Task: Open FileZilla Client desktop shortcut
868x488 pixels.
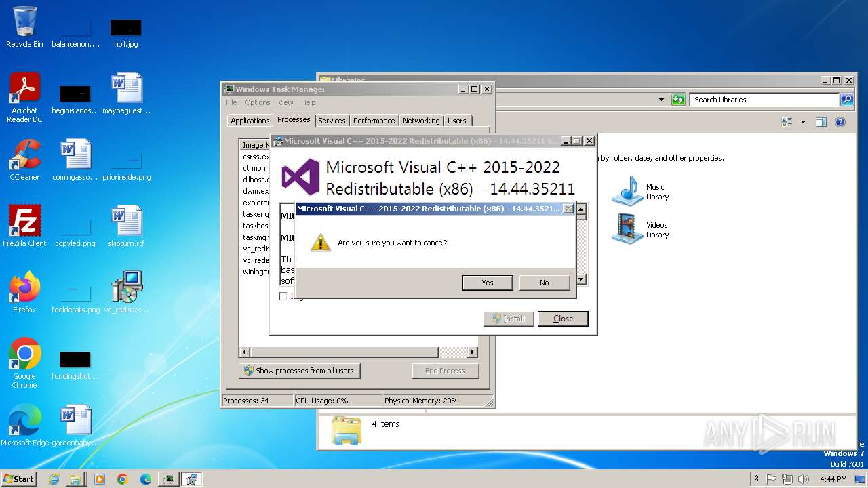Action: click(x=24, y=226)
